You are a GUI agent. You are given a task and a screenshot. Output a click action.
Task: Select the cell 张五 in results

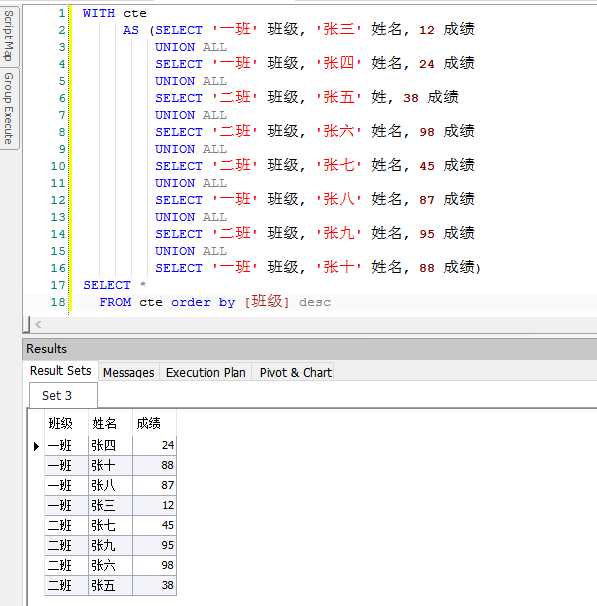(110, 586)
